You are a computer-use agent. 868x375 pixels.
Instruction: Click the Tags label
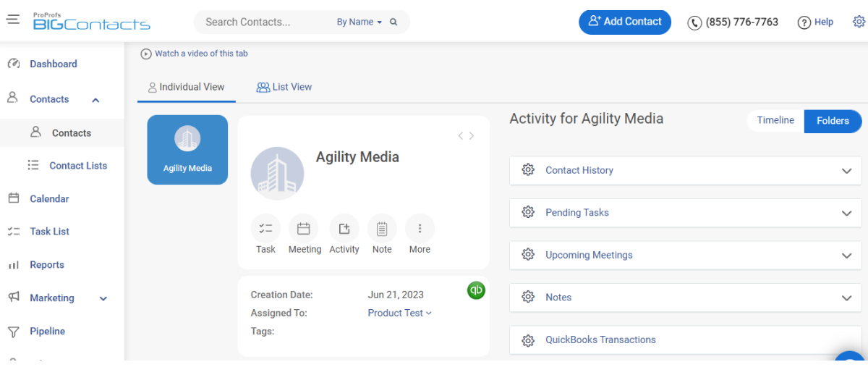(263, 331)
